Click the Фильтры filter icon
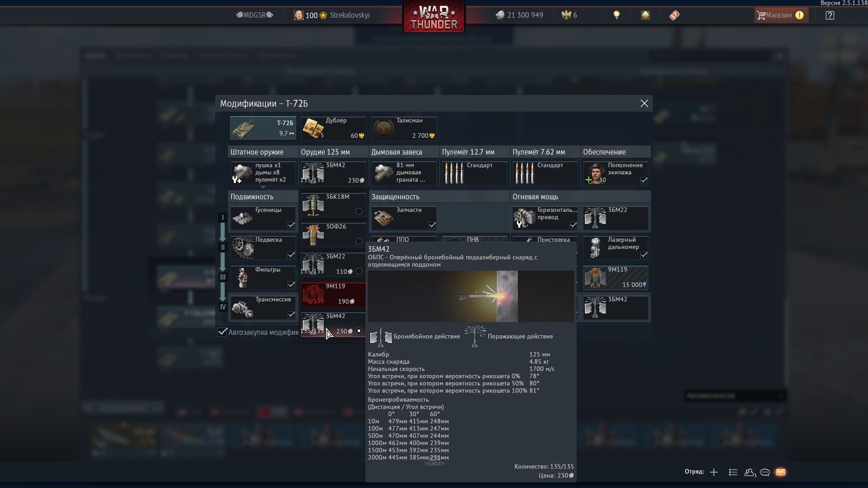868x488 pixels. (242, 277)
